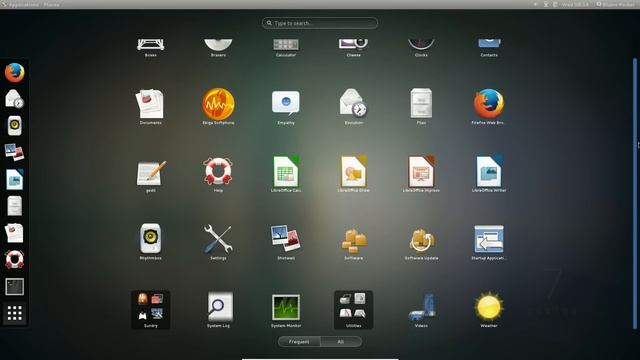Open Help from the dock

[x=15, y=260]
